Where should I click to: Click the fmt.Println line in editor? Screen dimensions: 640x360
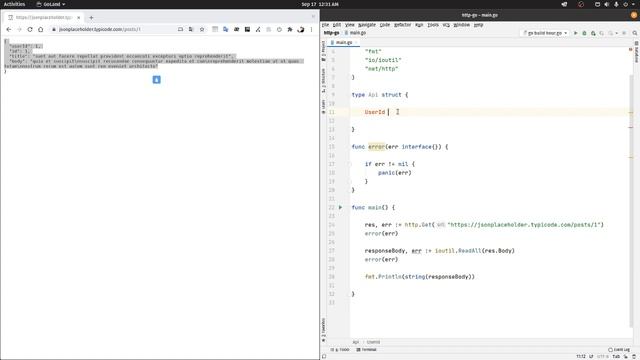420,277
